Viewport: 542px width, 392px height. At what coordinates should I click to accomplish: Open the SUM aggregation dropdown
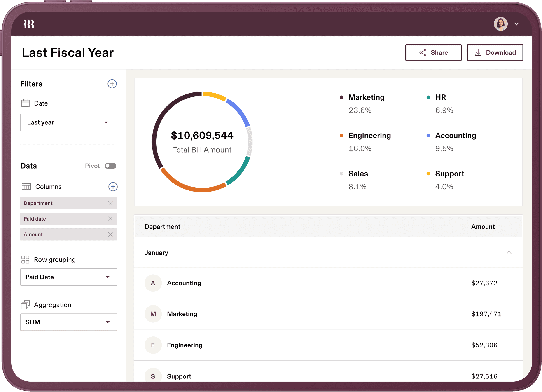69,322
